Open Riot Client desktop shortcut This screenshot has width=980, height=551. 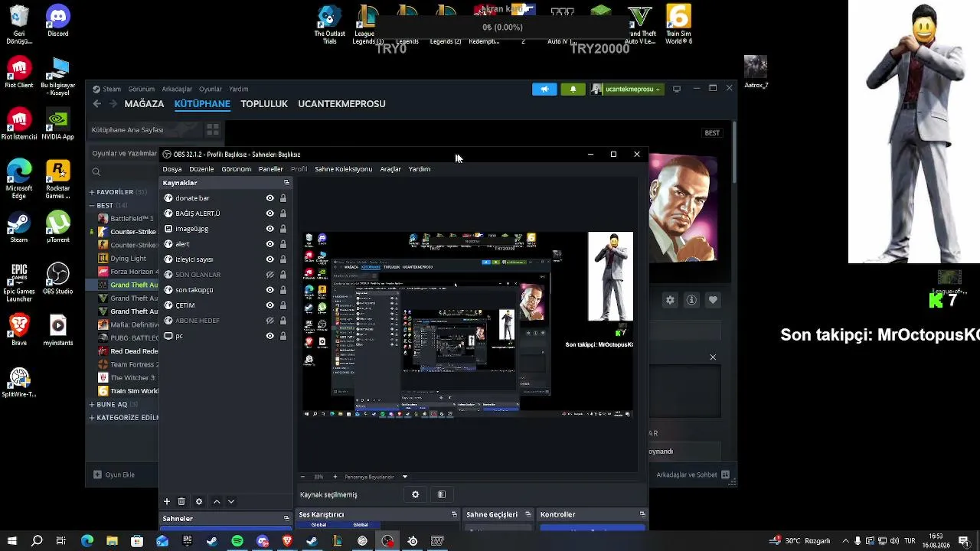coord(19,73)
